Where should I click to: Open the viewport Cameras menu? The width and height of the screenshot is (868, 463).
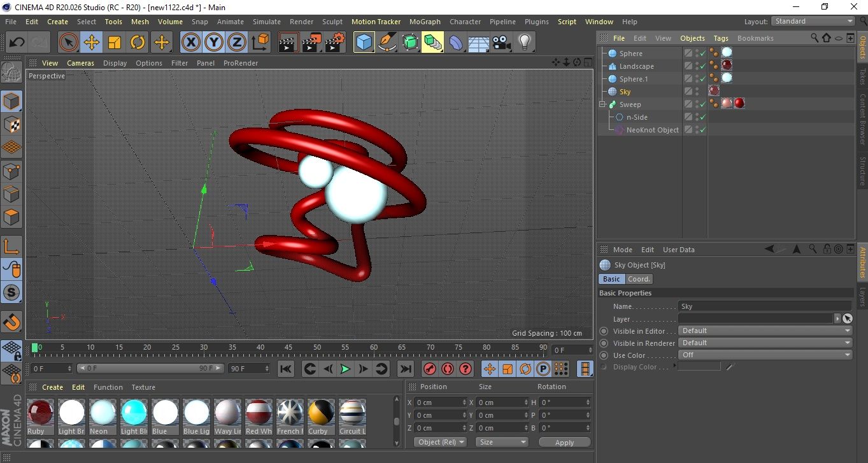point(81,63)
